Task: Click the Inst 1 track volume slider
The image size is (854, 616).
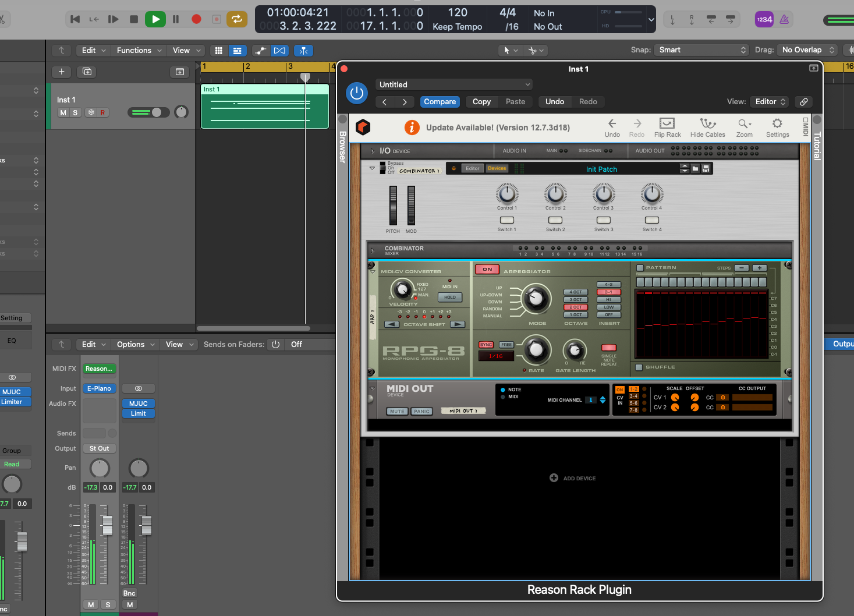Action: coord(148,112)
